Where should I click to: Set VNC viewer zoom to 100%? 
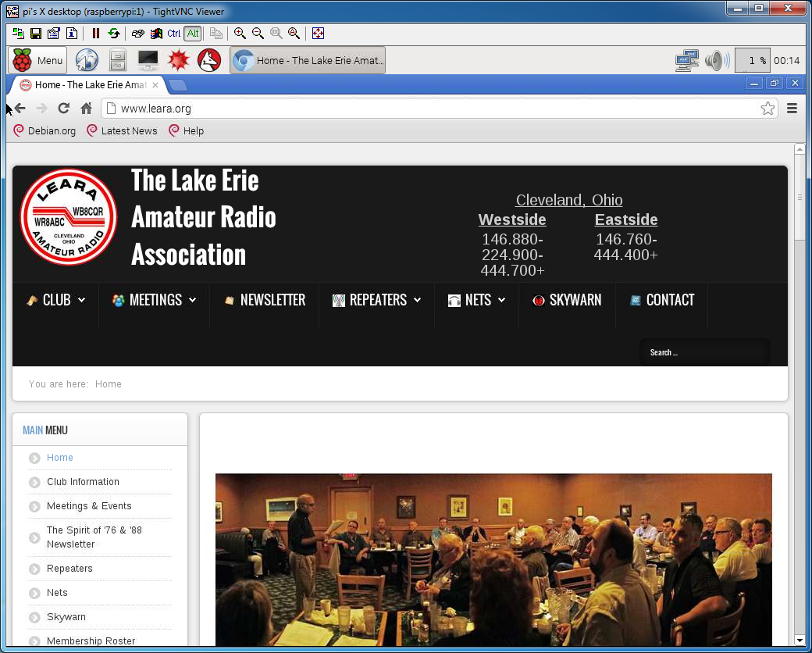click(276, 34)
